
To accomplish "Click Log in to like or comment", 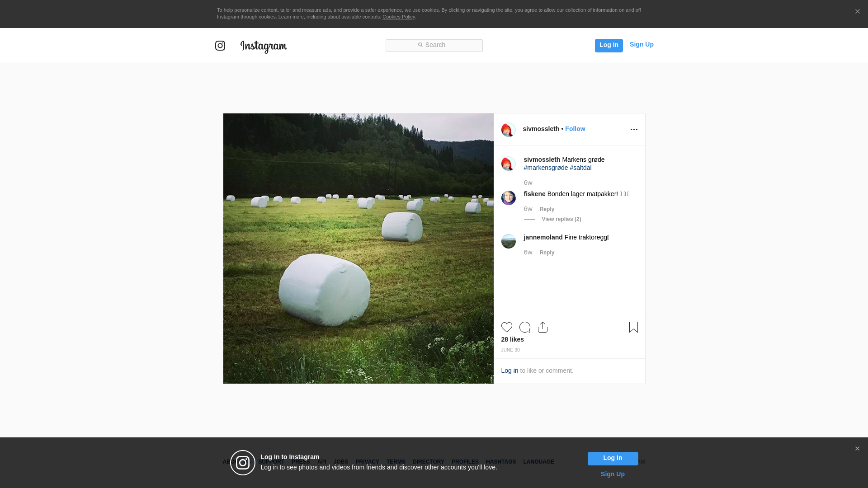I will click(509, 371).
